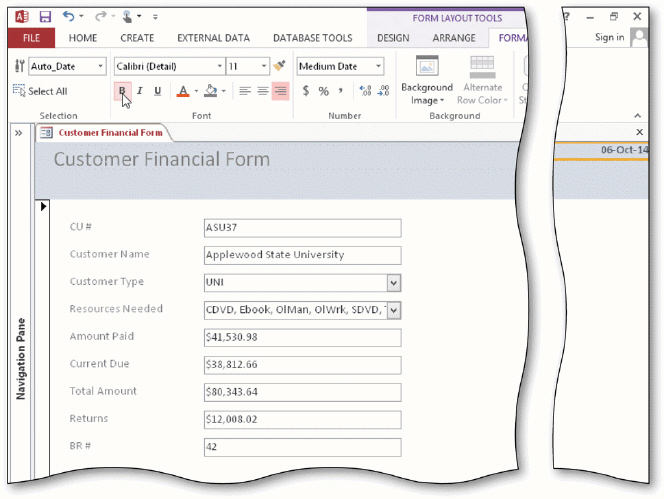This screenshot has height=499, width=664.
Task: Switch to the CREATE tab
Action: coord(137,38)
